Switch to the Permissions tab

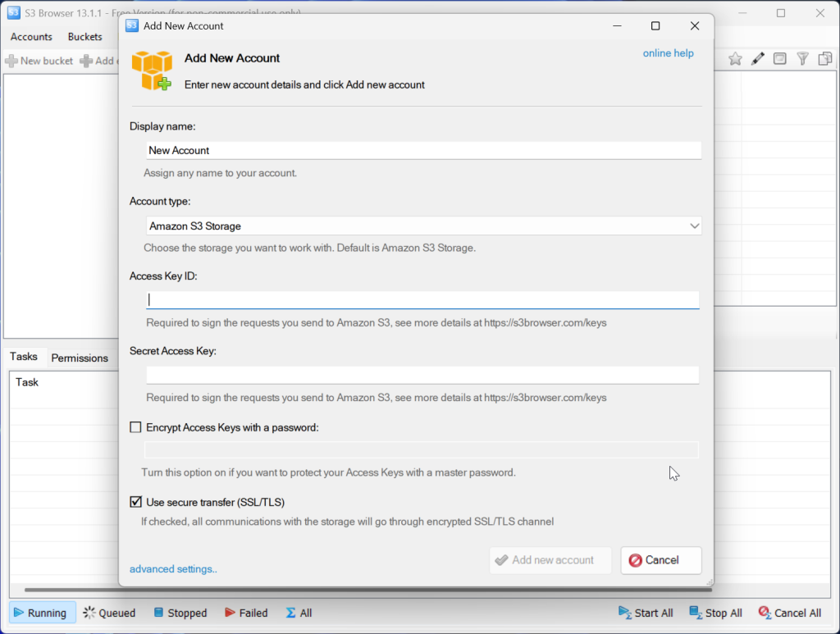[80, 358]
